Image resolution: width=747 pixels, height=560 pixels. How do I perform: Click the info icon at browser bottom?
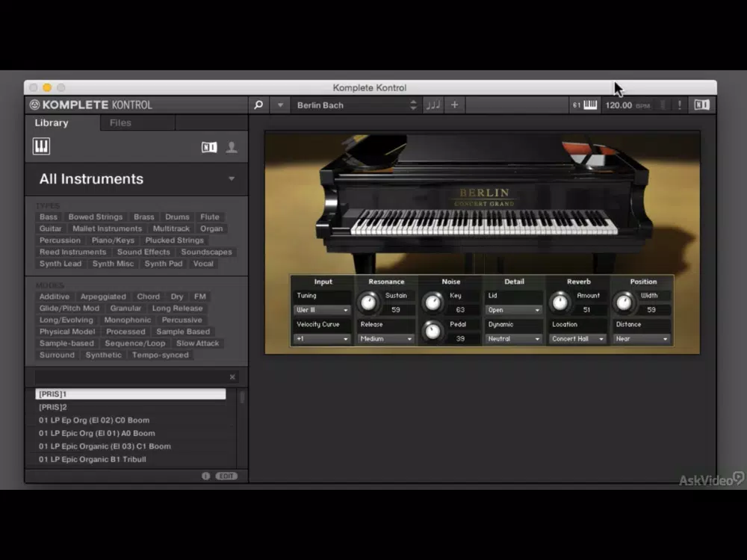(x=205, y=476)
